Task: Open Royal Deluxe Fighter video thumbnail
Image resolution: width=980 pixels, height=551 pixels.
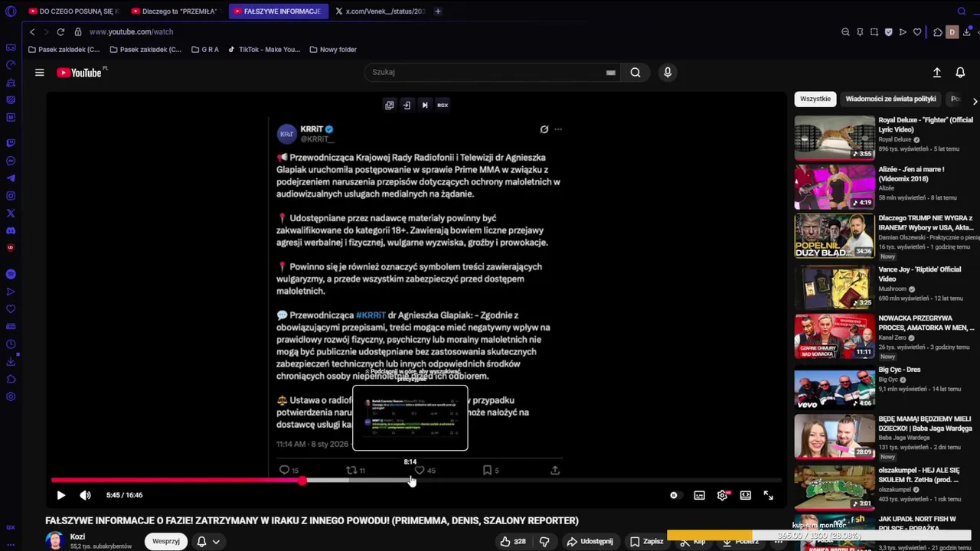Action: pos(835,138)
